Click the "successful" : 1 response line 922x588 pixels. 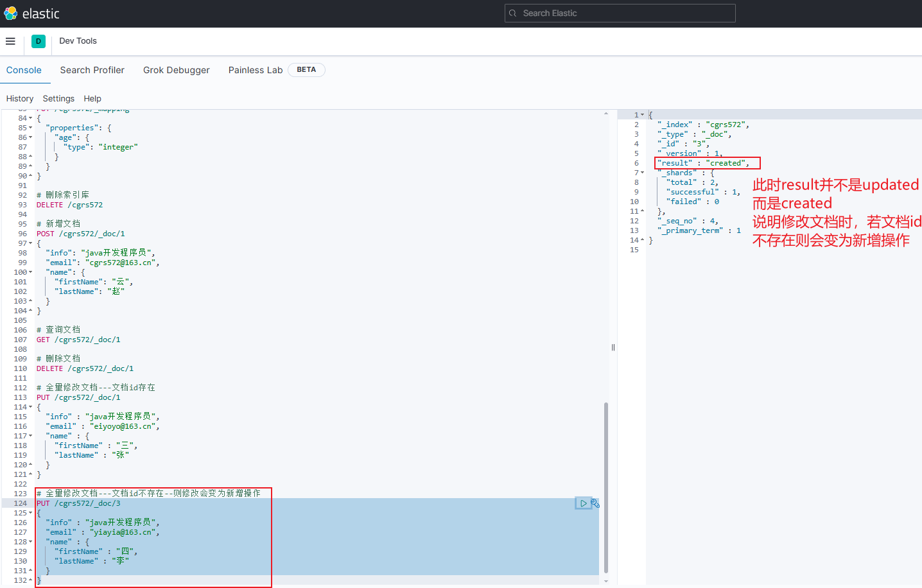click(x=703, y=192)
